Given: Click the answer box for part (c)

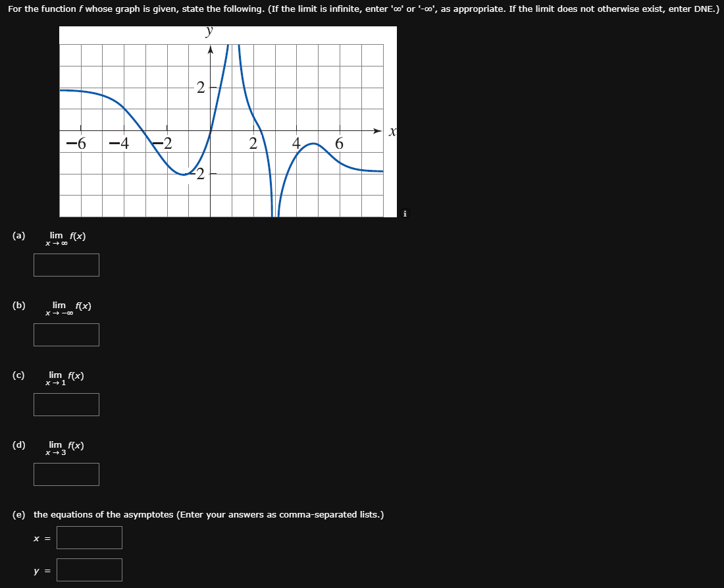Looking at the screenshot, I should [x=66, y=404].
